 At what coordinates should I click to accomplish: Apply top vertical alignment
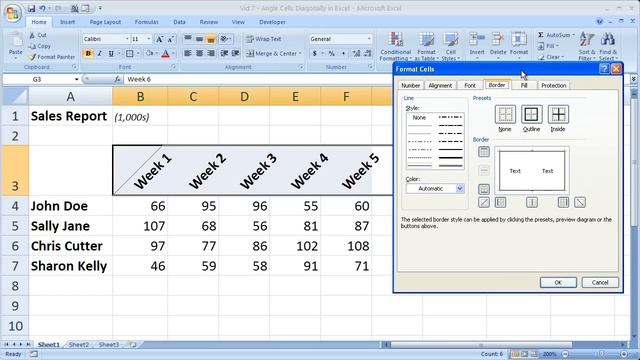(188, 39)
